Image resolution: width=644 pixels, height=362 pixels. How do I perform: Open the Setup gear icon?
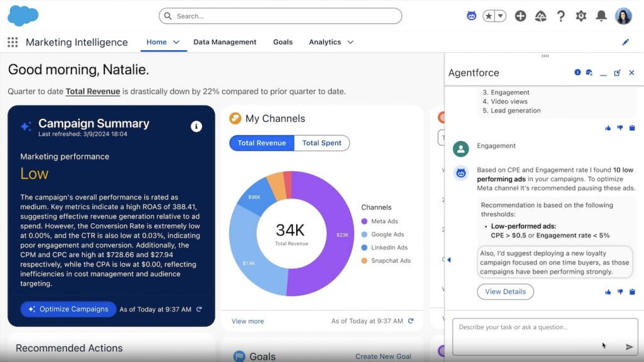(580, 16)
